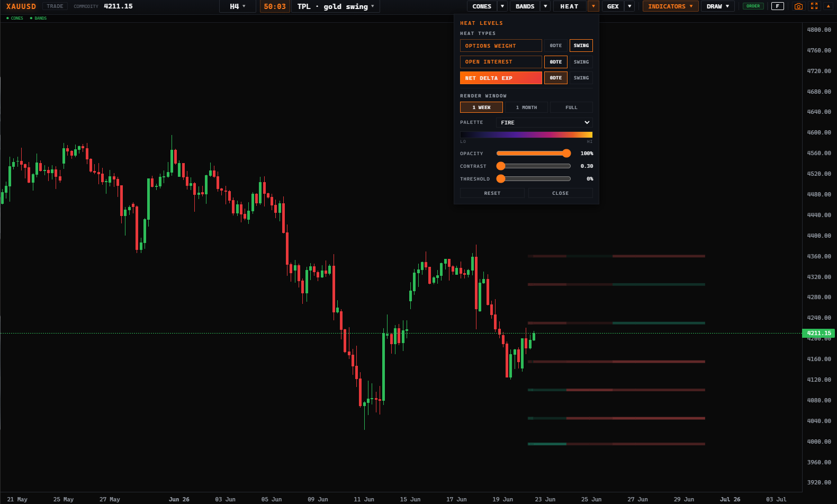Choose 1 WEEK render window
Screen dimensions: 837x504
pos(481,107)
